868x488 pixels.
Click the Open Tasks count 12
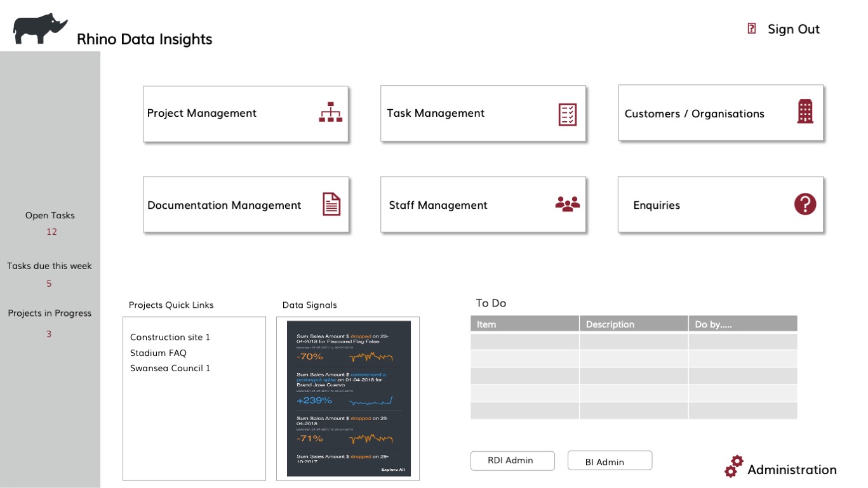click(51, 232)
